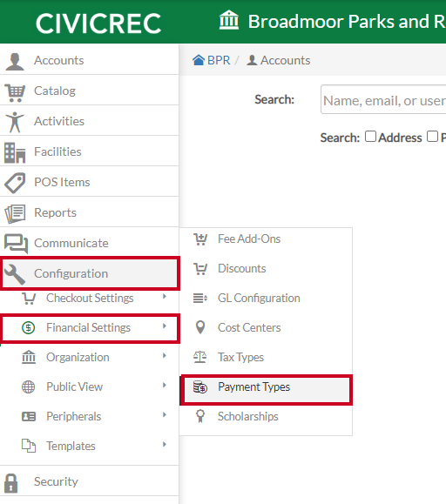The height and width of the screenshot is (504, 446).
Task: Click the Organization label
Action: pos(78,358)
